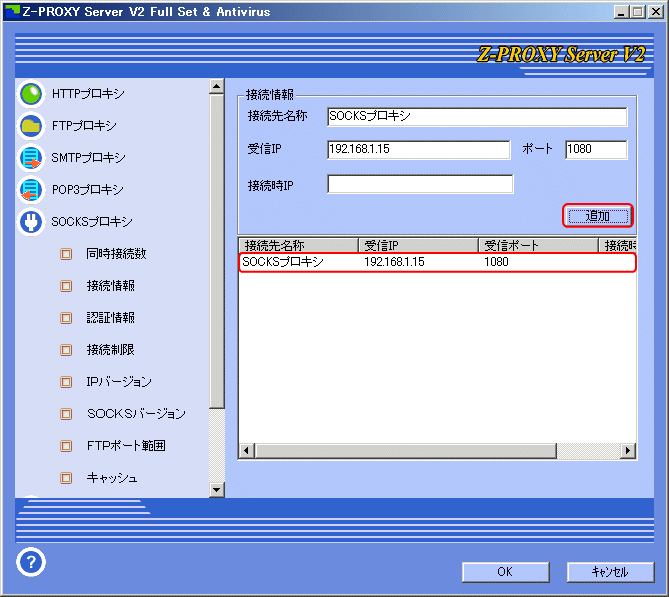Click 1080 port cell in list
This screenshot has width=669, height=597.
496,262
